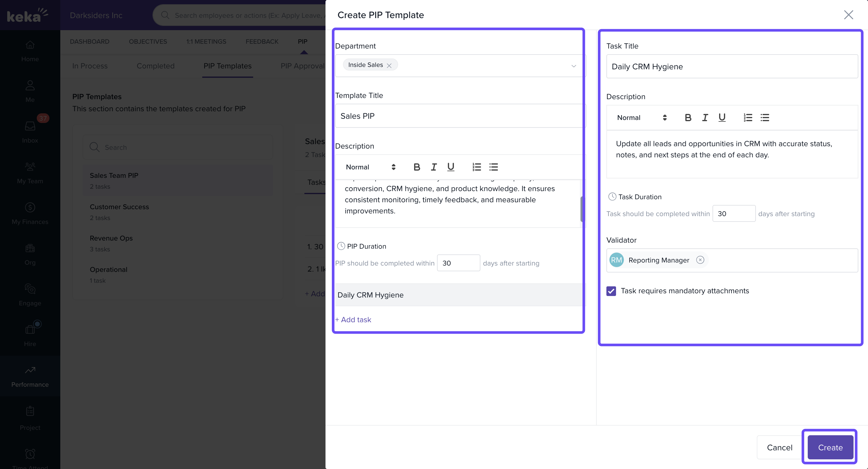Apply bold in template description toolbar
Screen dimensions: 868x469
(x=417, y=167)
